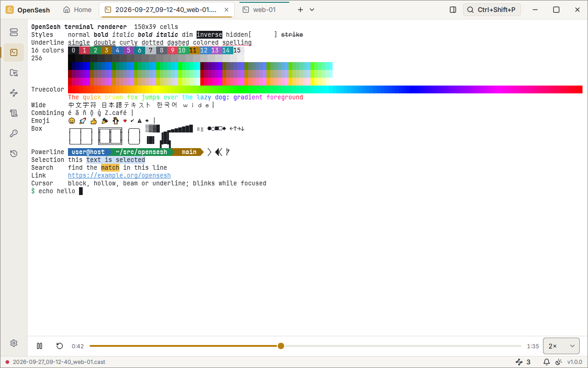This screenshot has height=368, width=588.
Task: Open the port forwarding sidebar icon
Action: pyautogui.click(x=14, y=93)
